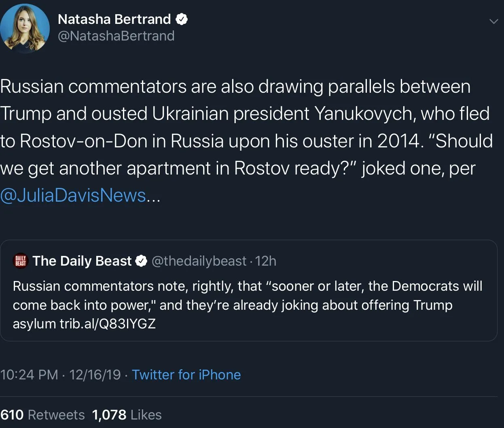Click the Natasha Bertrand display name

click(114, 19)
